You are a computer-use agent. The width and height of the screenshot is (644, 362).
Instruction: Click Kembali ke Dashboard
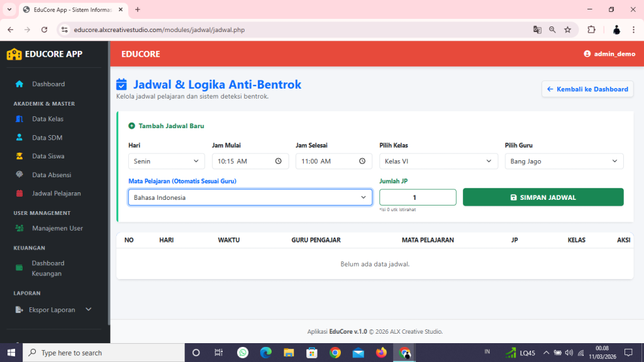587,89
